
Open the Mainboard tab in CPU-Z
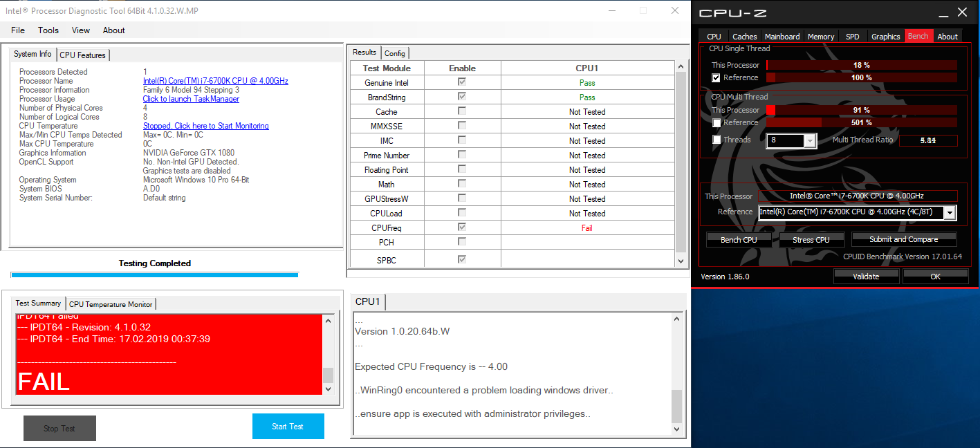tap(782, 37)
